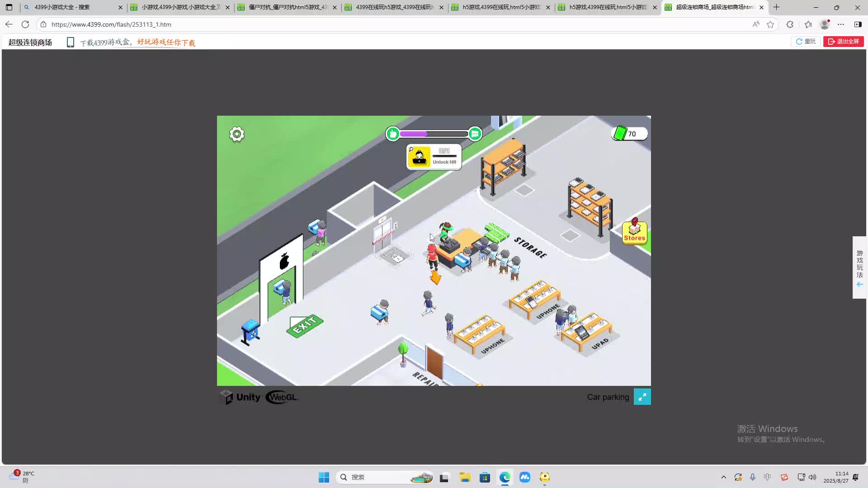Click 退出全屏 red button
868x488 pixels.
click(843, 42)
